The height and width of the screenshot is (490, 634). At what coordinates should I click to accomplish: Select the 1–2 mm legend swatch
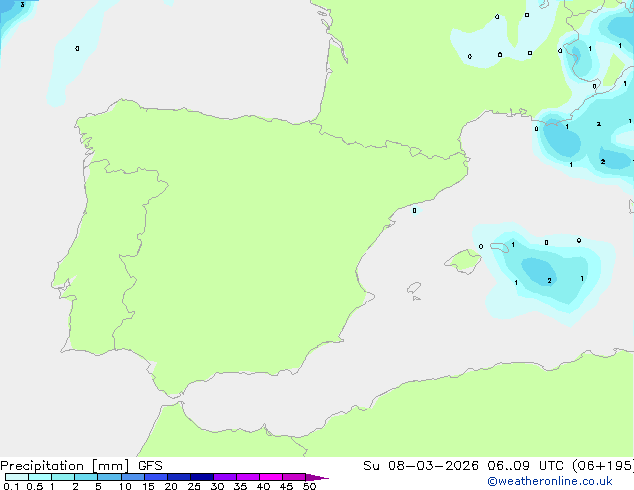point(63,477)
